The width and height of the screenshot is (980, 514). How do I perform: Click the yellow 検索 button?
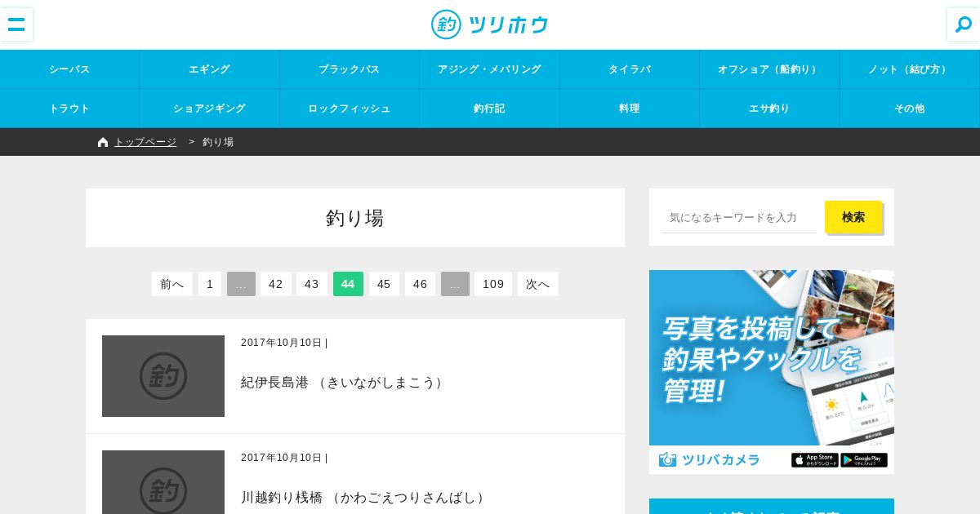(x=853, y=217)
